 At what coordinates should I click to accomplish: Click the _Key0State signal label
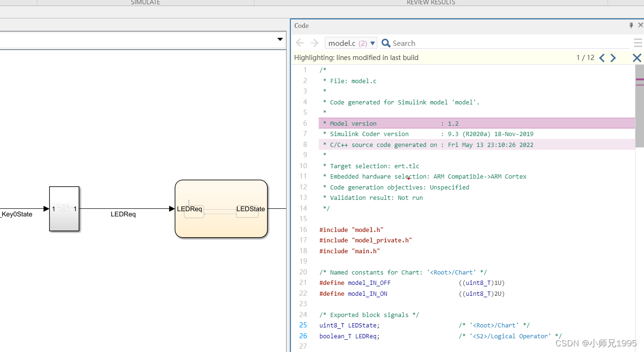(x=16, y=214)
